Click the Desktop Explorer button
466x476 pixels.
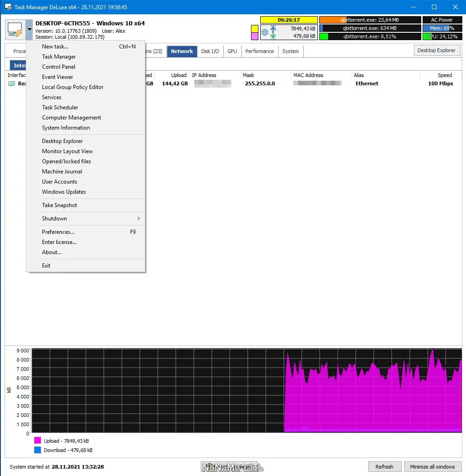pos(436,50)
